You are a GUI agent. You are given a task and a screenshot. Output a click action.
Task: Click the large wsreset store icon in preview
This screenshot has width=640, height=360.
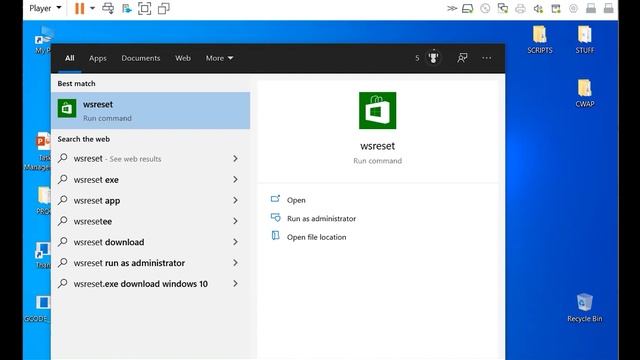378,111
